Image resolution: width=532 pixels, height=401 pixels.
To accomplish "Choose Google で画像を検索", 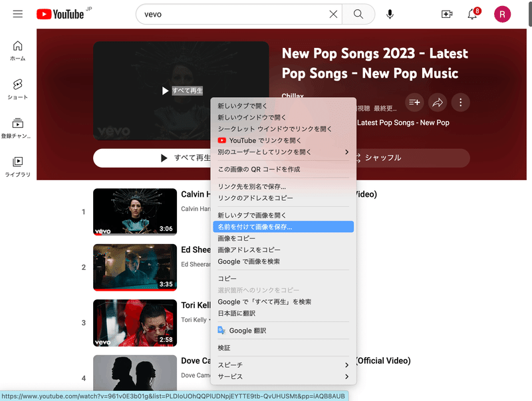I will tap(283, 261).
